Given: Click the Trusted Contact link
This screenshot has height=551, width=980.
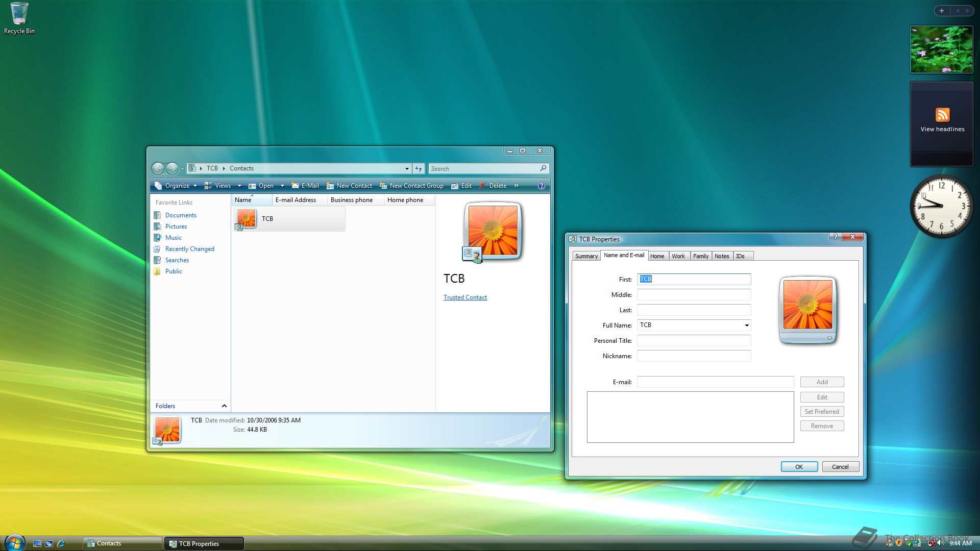Looking at the screenshot, I should [x=465, y=297].
